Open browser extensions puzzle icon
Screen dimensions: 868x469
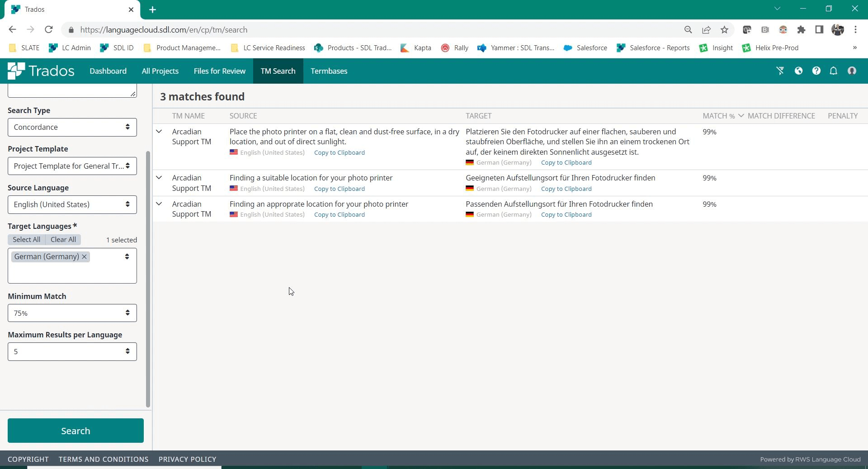coord(801,30)
